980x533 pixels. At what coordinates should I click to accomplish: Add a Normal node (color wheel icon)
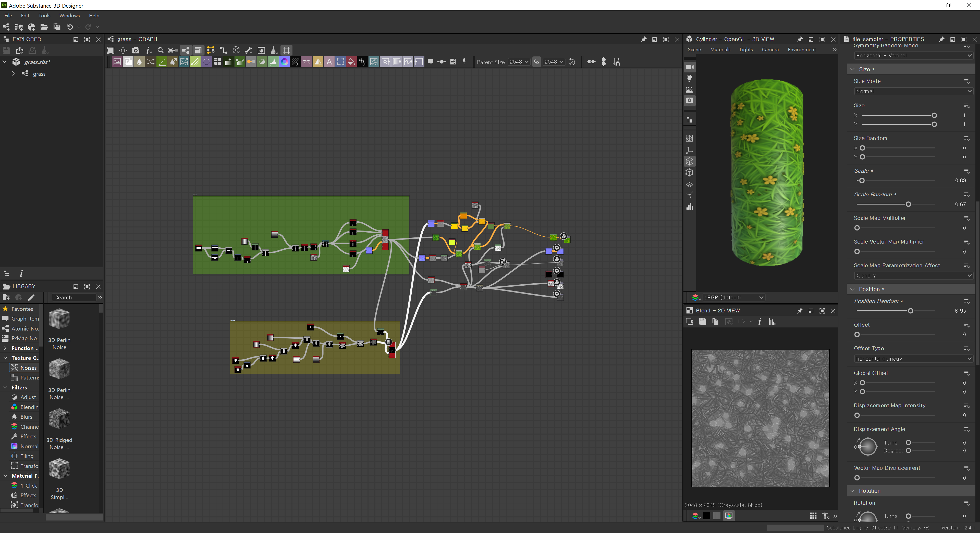(284, 62)
